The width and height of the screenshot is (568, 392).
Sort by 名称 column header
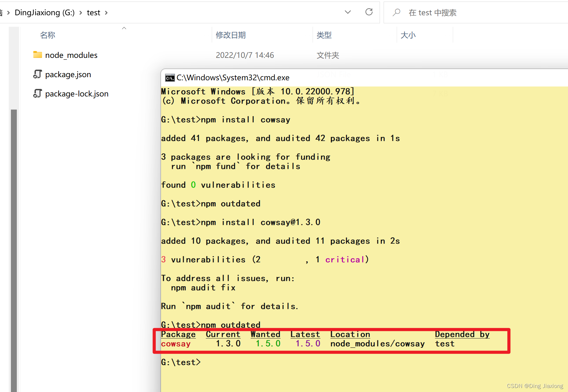click(x=48, y=35)
